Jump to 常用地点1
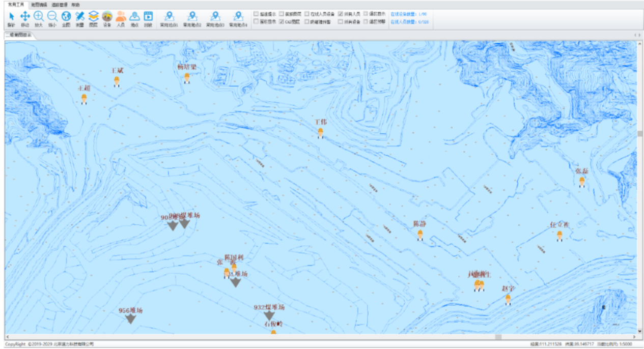This screenshot has width=644, height=349. [x=169, y=19]
